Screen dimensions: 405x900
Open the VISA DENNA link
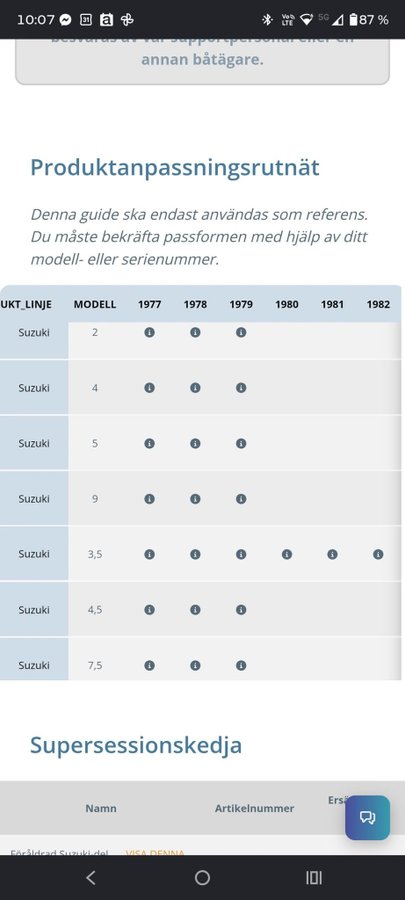pyautogui.click(x=155, y=853)
